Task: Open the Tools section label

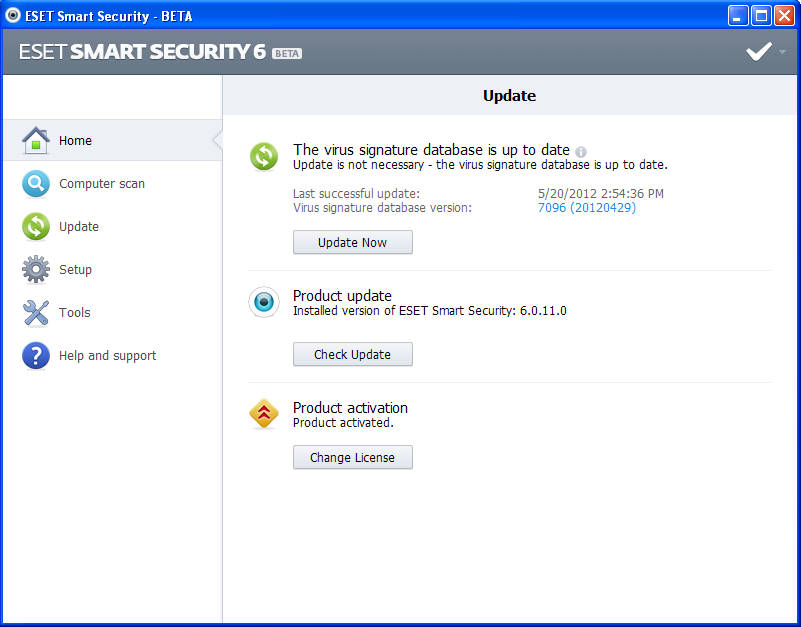Action: click(74, 313)
